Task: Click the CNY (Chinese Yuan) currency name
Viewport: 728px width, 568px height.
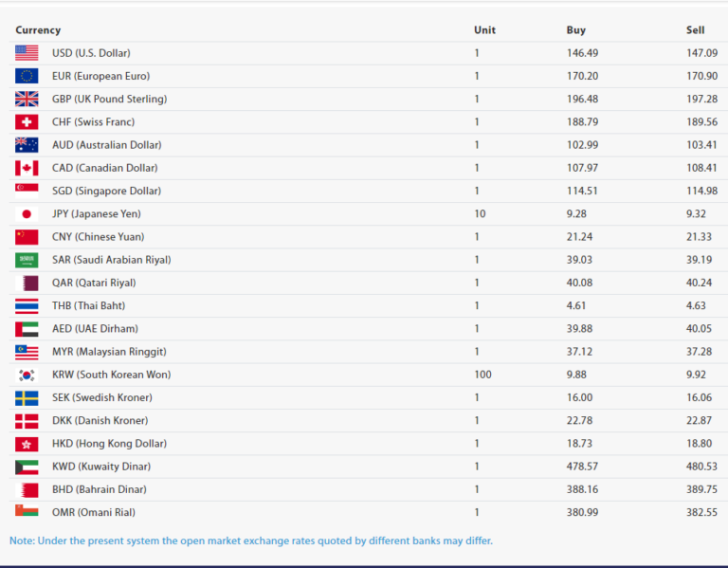Action: [91, 237]
